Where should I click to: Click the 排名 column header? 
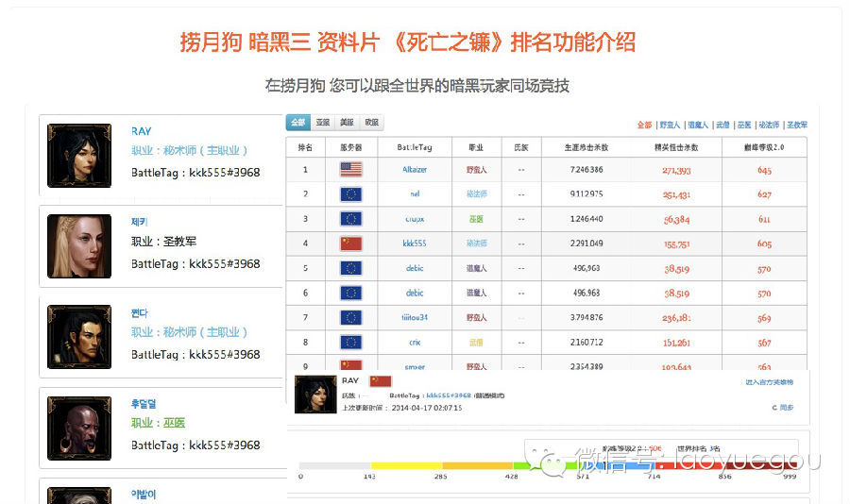(x=305, y=147)
